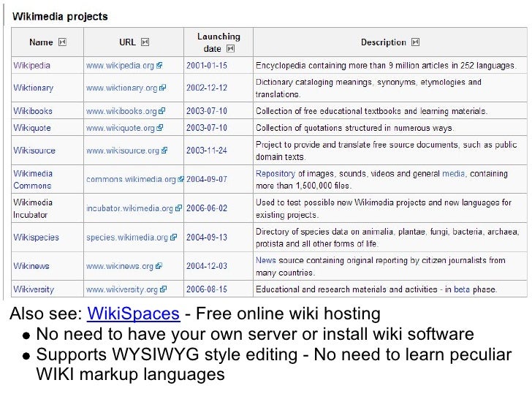Open the Wikispecies name link
The image size is (532, 399).
[x=36, y=237]
